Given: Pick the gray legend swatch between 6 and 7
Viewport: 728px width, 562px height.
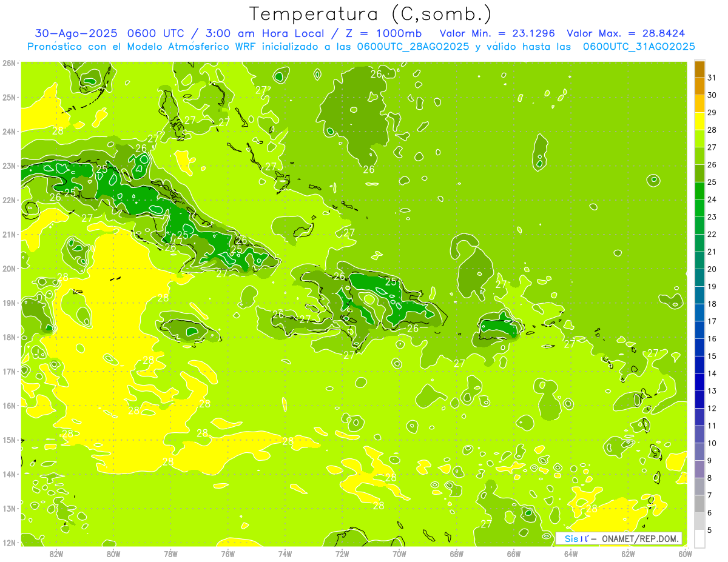Looking at the screenshot, I should point(699,504).
